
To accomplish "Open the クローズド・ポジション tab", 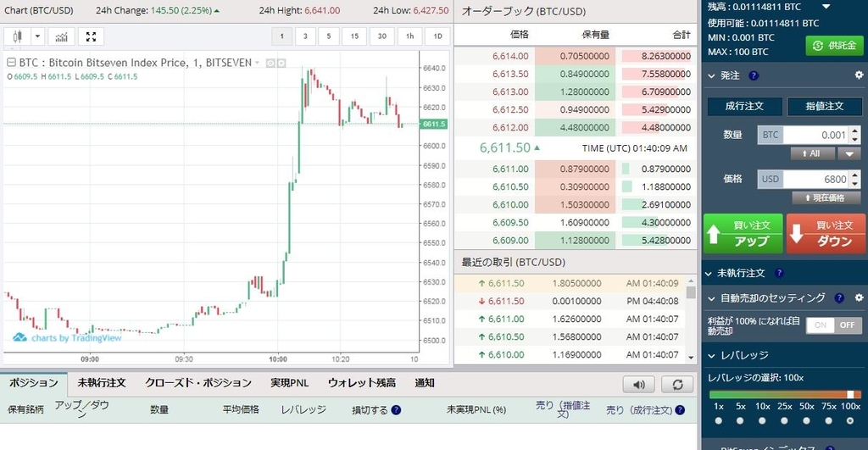I will pos(198,383).
